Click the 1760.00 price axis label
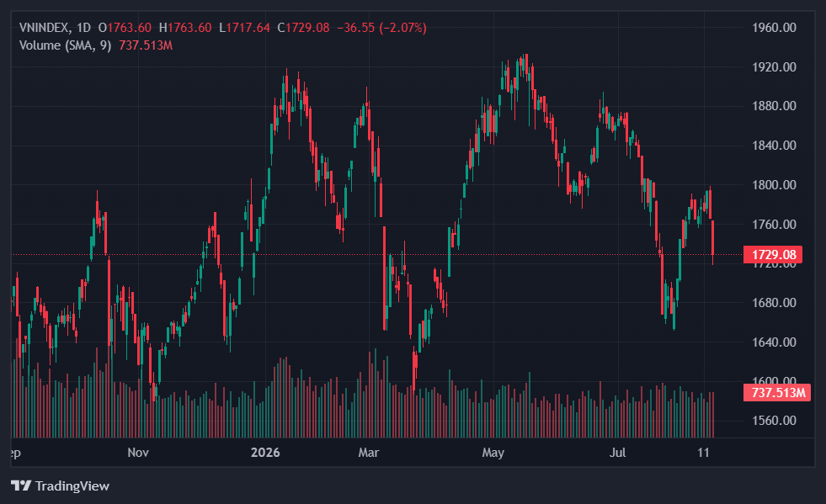Viewport: 826px width, 504px height. click(774, 225)
